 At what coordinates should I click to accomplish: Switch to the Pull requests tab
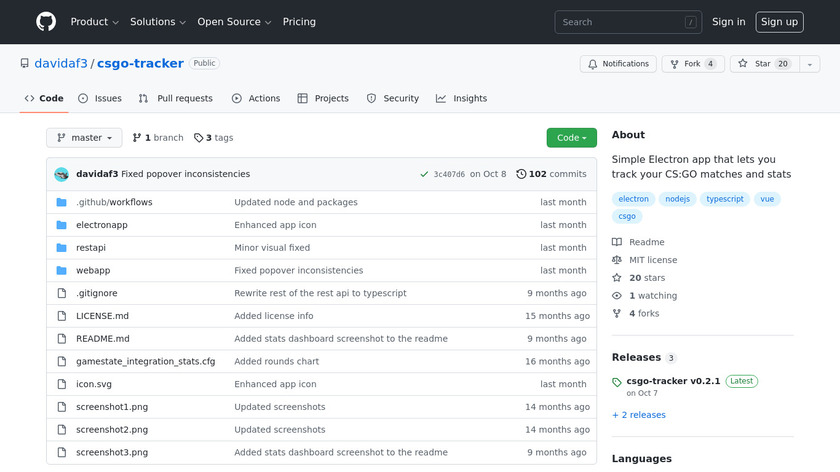point(176,99)
